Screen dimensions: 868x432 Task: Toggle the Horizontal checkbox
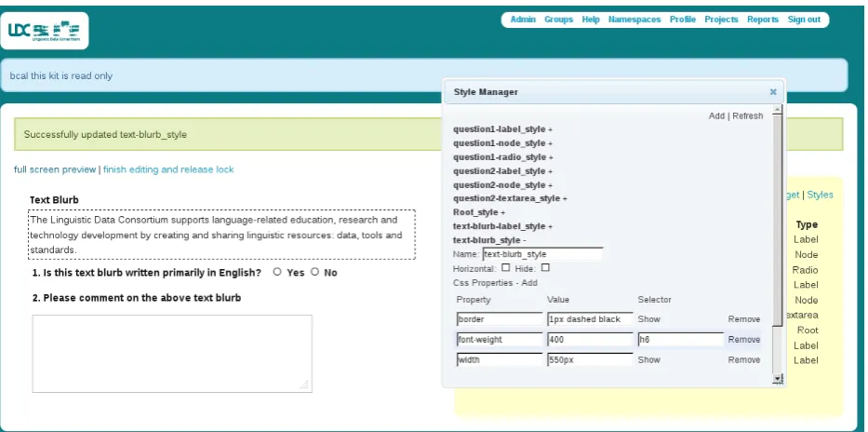click(x=505, y=267)
